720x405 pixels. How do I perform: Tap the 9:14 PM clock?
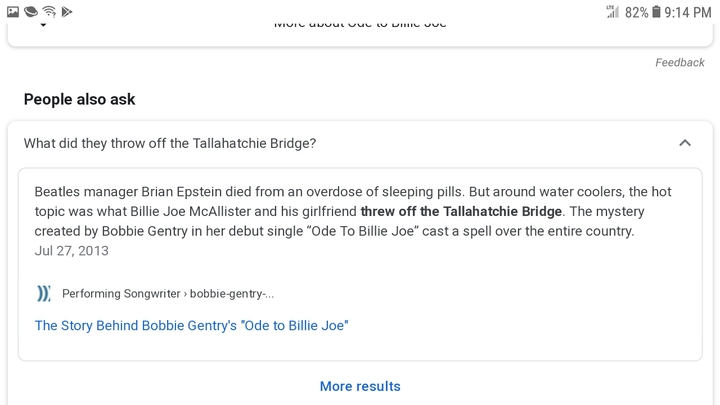coord(688,12)
